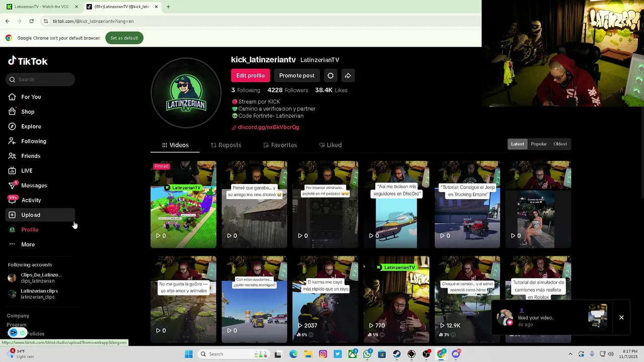This screenshot has height=362, width=644.
Task: Expand the Company footer section
Action: 18,316
